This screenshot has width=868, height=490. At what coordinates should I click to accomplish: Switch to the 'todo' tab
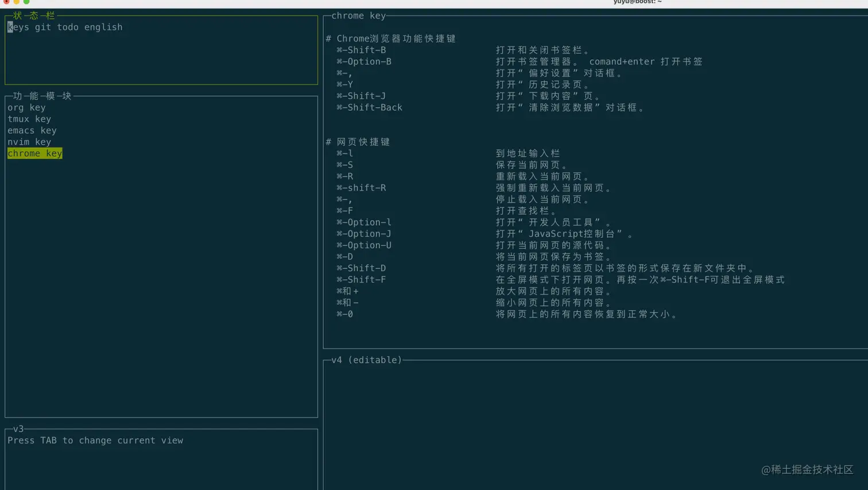[x=68, y=27]
